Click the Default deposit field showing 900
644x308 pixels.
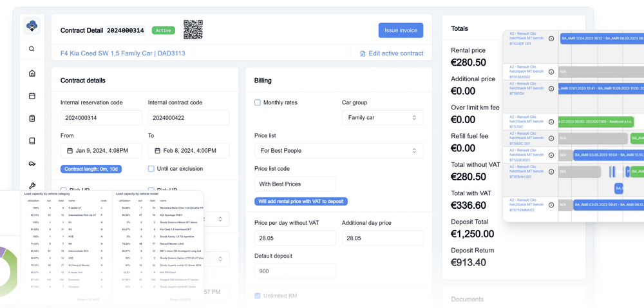tap(295, 271)
